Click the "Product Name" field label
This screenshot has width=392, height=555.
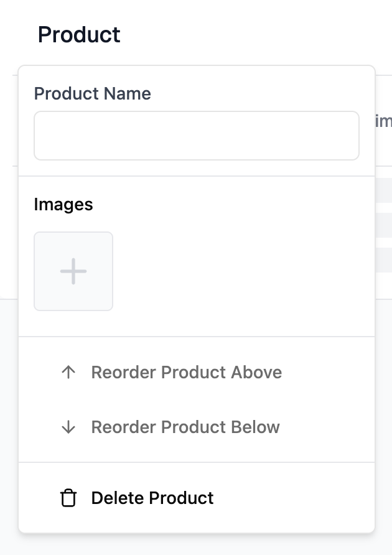pyautogui.click(x=92, y=93)
